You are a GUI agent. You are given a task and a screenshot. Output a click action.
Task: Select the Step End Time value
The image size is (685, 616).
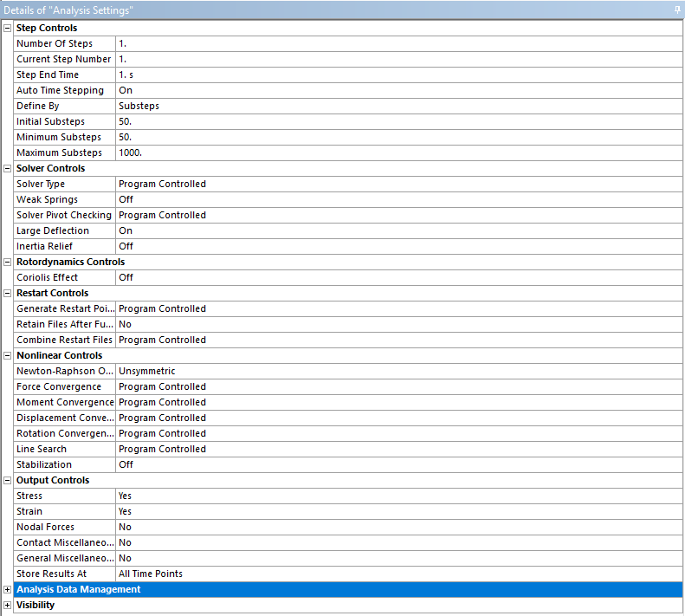click(x=399, y=75)
